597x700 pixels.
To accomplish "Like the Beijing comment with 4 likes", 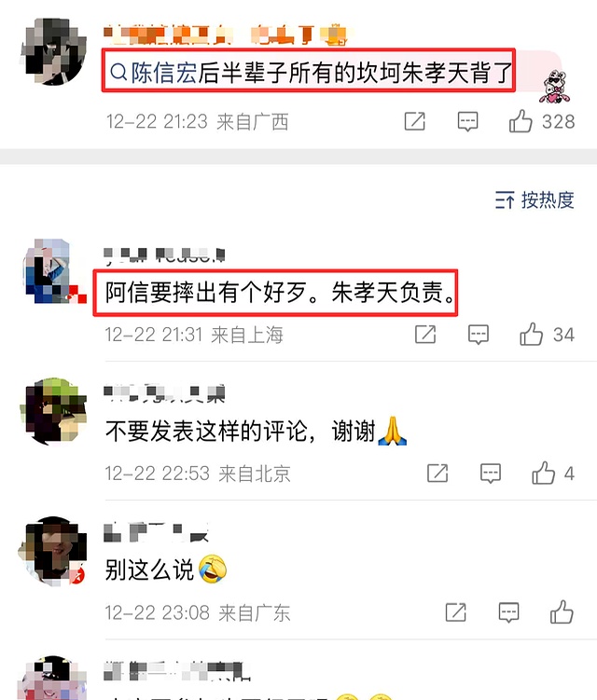I will [x=544, y=473].
